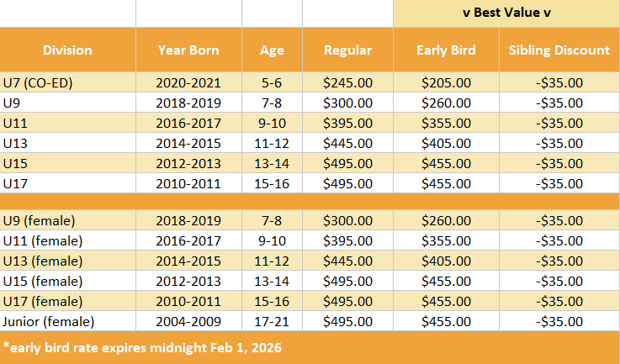This screenshot has width=620, height=364.
Task: Click the Division column header
Action: pos(67,50)
